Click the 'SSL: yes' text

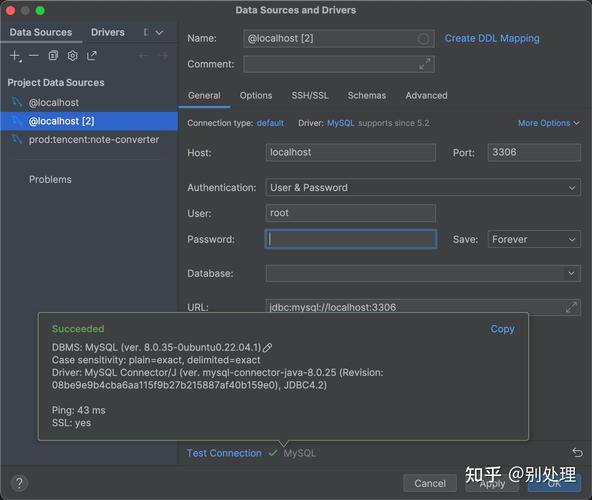[71, 423]
